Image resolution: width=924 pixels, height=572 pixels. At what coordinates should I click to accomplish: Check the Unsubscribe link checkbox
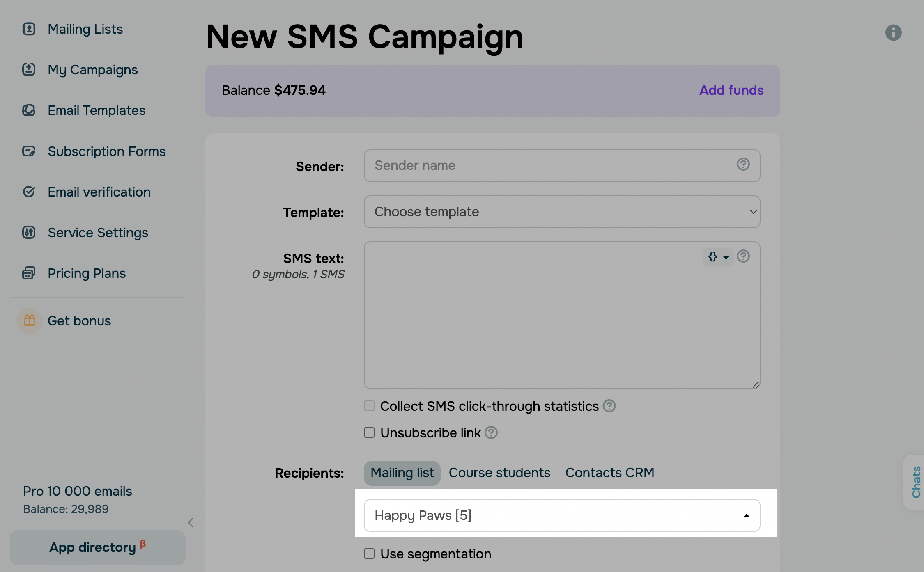(x=369, y=432)
